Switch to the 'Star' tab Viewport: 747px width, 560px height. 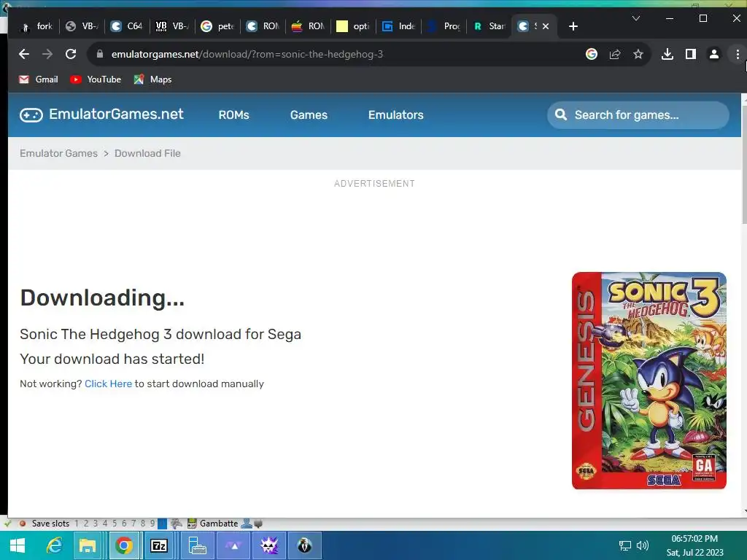point(489,26)
